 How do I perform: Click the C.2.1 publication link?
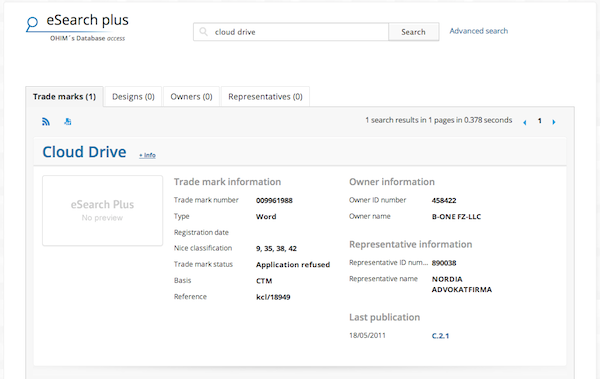point(440,336)
